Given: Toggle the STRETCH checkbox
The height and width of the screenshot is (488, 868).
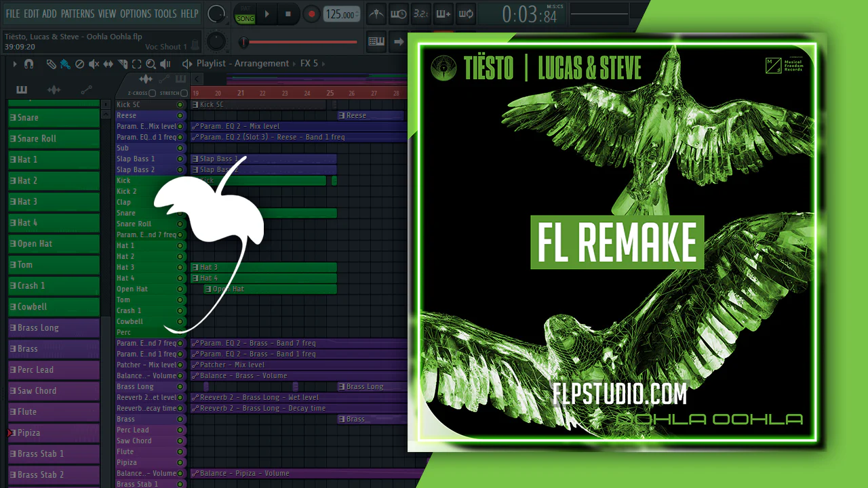Looking at the screenshot, I should [184, 94].
